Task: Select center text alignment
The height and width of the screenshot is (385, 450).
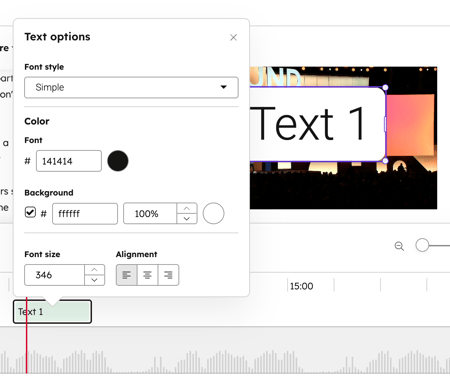Action: pyautogui.click(x=147, y=275)
